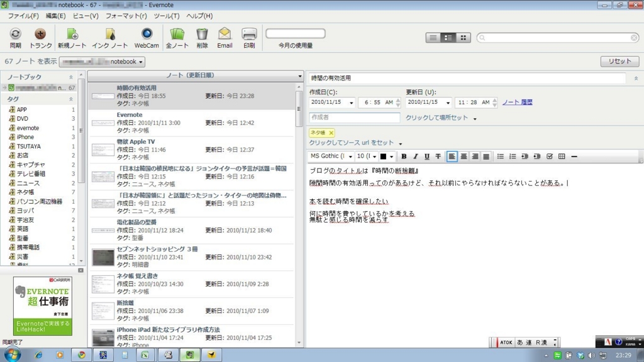Viewport: 644px width, 362px height.
Task: Select the TSUTAYA tag
Action: [x=29, y=146]
